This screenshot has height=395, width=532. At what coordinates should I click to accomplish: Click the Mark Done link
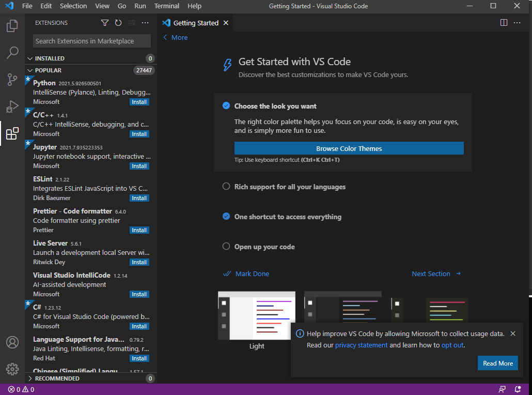click(252, 274)
